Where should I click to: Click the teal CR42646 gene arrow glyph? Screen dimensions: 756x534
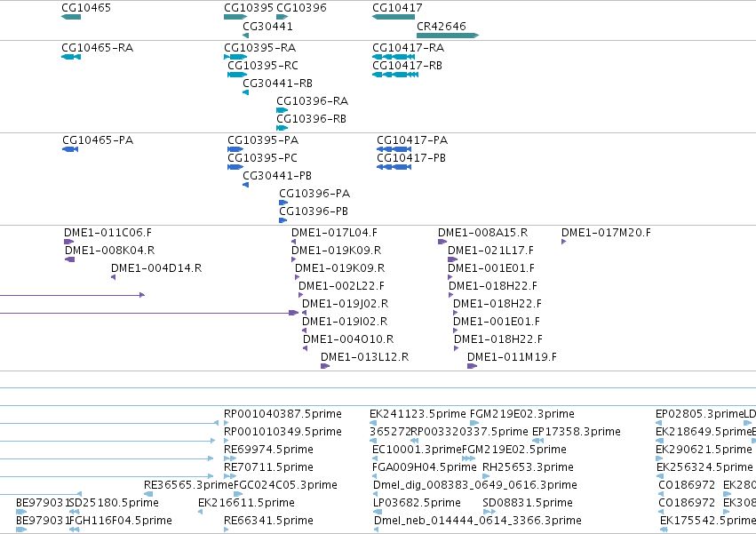pos(448,36)
